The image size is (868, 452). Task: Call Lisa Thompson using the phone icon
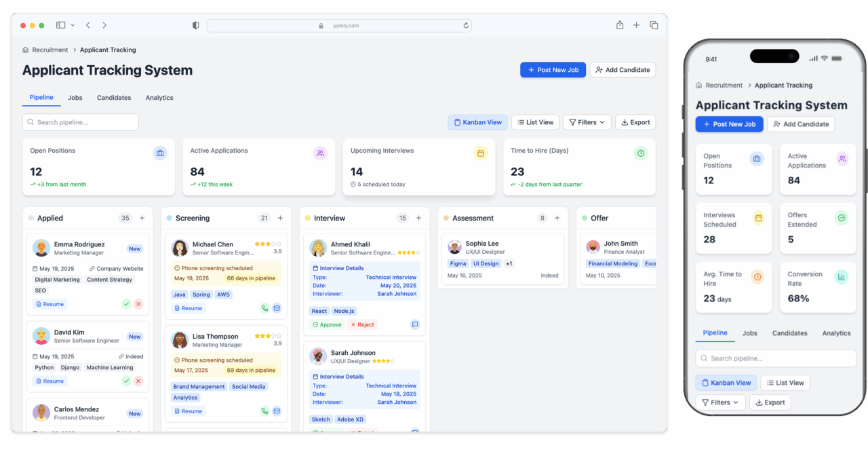click(264, 411)
